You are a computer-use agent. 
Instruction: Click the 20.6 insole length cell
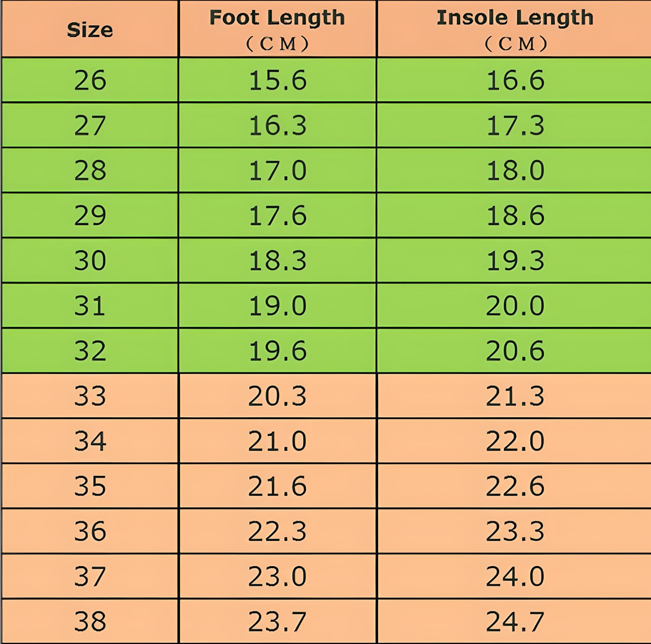click(x=515, y=351)
